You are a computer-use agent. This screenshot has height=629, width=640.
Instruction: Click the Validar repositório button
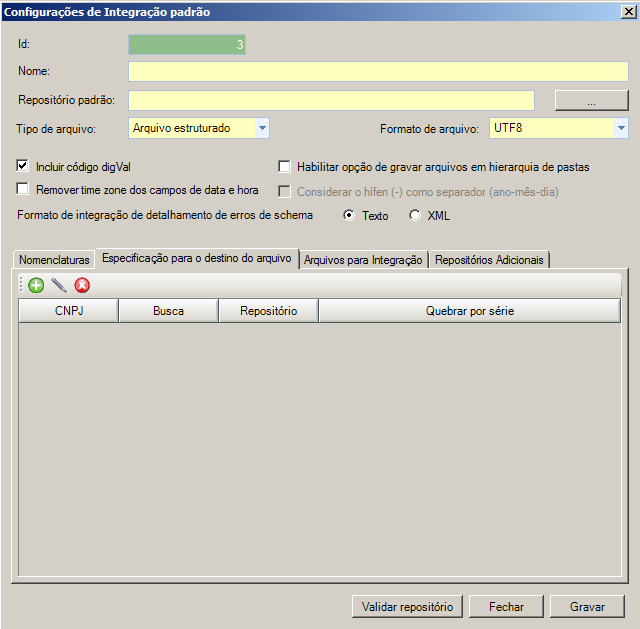[407, 607]
